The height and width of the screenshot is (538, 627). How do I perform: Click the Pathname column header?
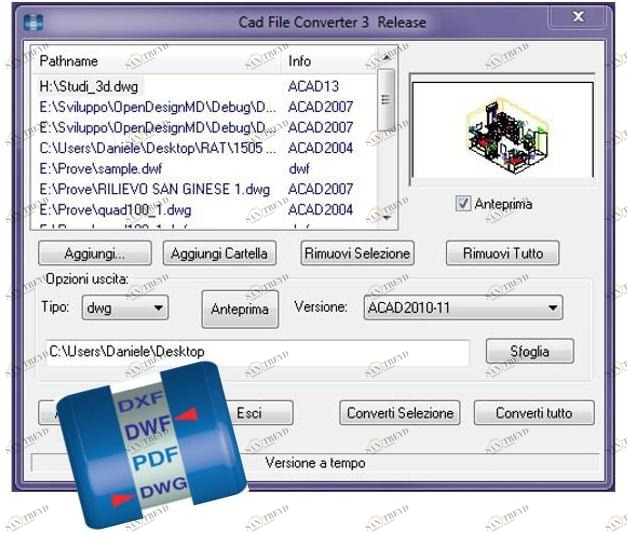156,61
